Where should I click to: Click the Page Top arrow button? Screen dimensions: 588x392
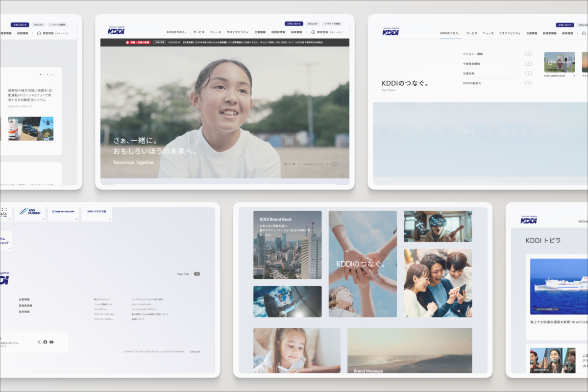197,274
